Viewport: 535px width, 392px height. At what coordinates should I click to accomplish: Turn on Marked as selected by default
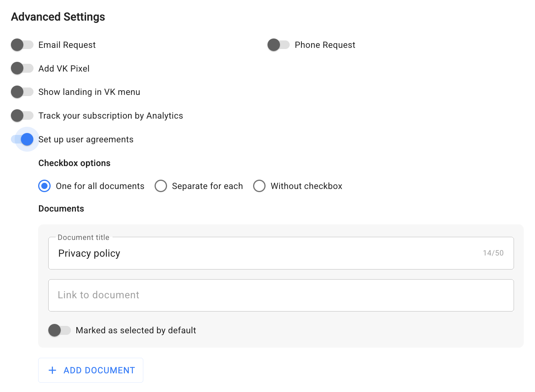(59, 331)
